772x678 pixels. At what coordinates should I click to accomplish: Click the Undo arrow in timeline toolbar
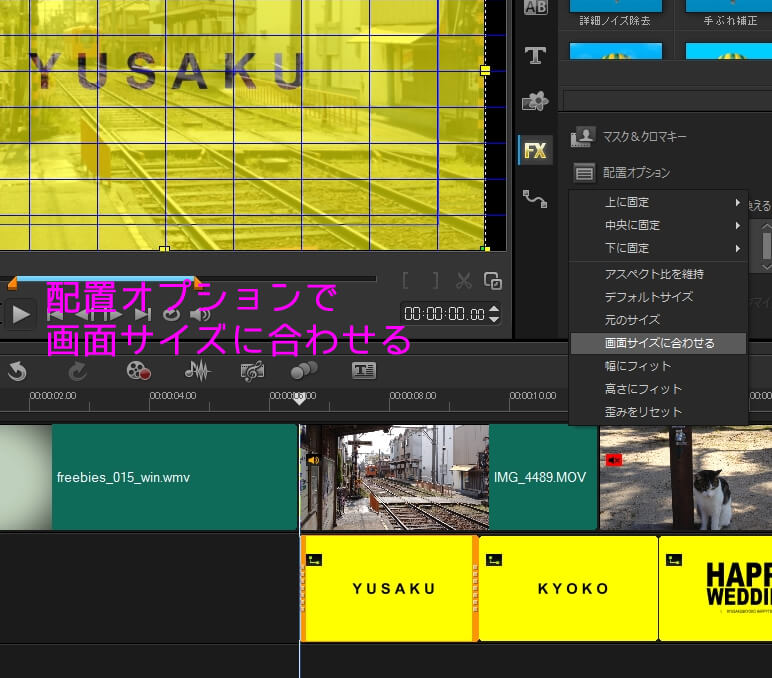coord(17,371)
